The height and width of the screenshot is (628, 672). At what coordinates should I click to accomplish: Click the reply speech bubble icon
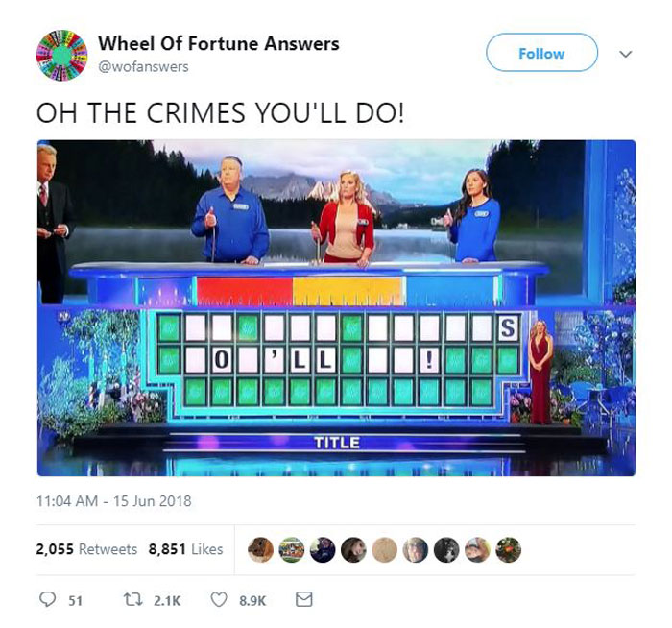pos(47,599)
